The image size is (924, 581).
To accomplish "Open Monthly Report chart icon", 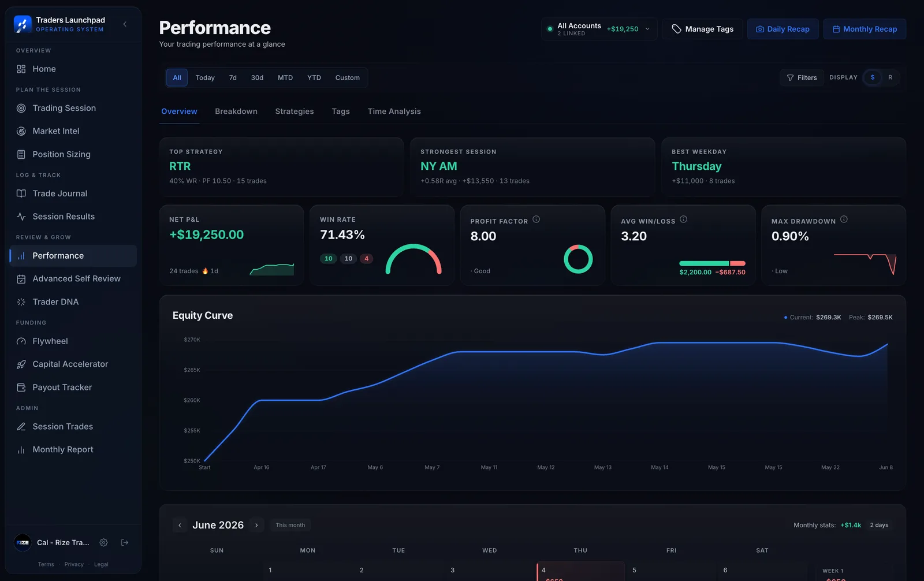I will (21, 450).
